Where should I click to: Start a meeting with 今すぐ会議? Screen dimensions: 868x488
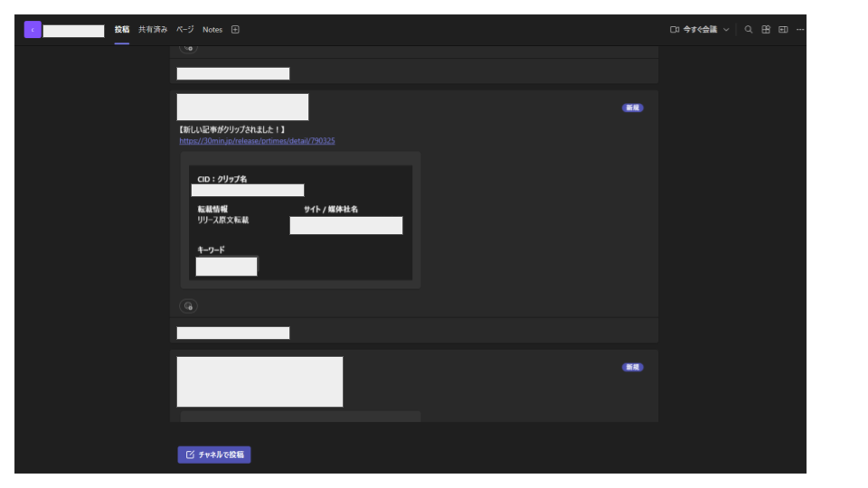(700, 29)
